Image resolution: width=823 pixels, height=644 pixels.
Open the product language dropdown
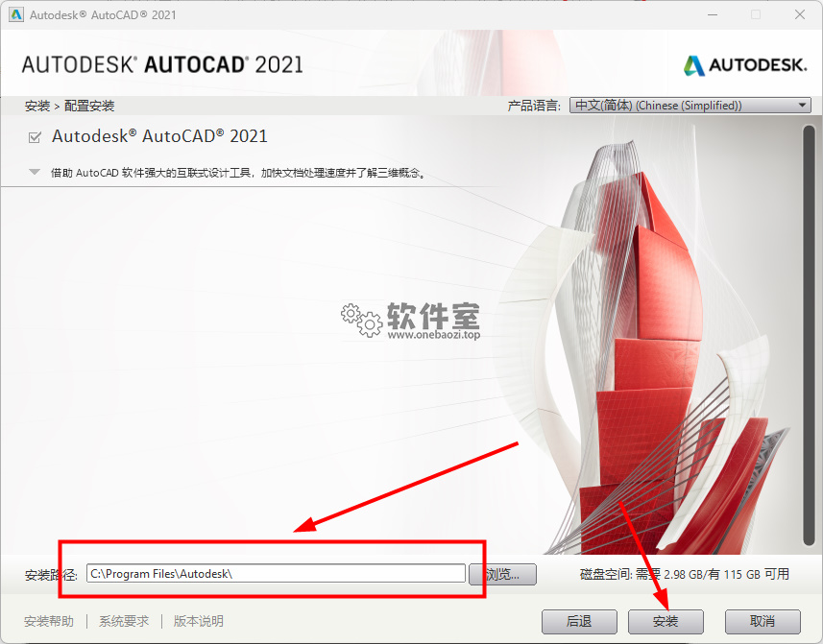point(690,106)
